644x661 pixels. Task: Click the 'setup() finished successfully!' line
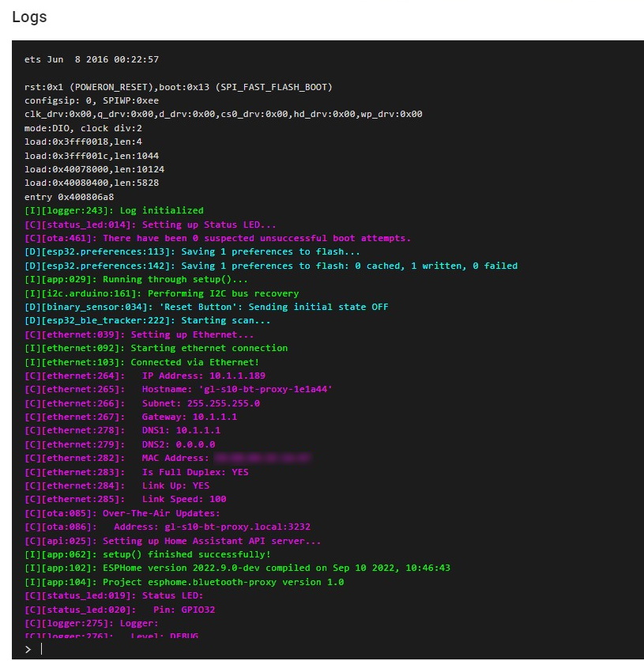coord(148,554)
